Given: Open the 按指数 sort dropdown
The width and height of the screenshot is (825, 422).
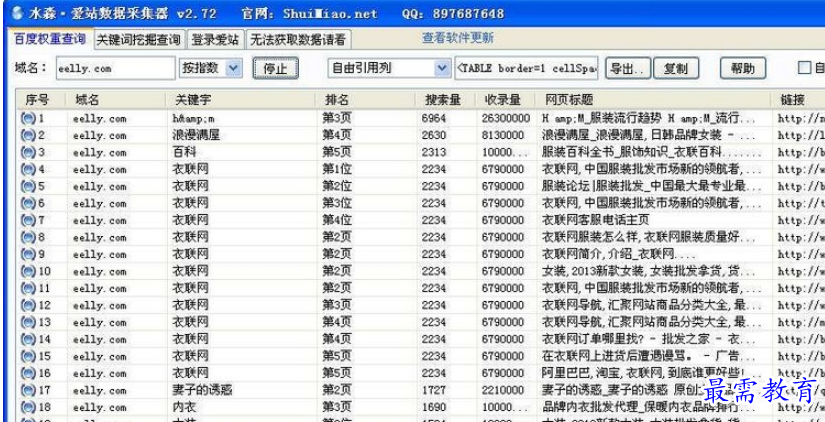Looking at the screenshot, I should tap(234, 68).
